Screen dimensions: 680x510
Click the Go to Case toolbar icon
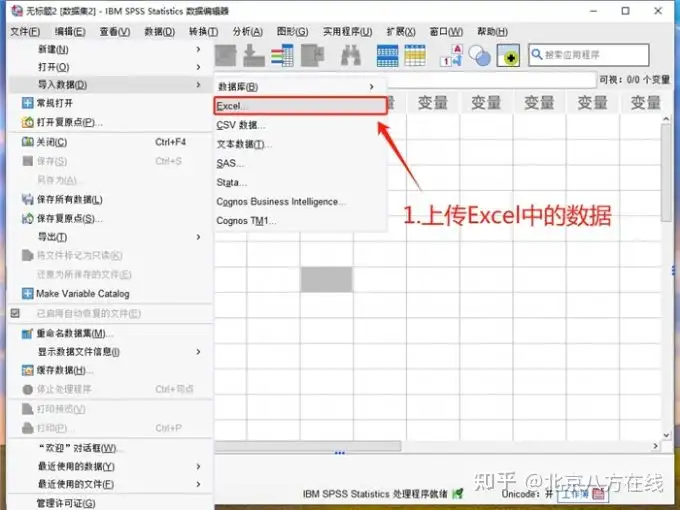226,56
